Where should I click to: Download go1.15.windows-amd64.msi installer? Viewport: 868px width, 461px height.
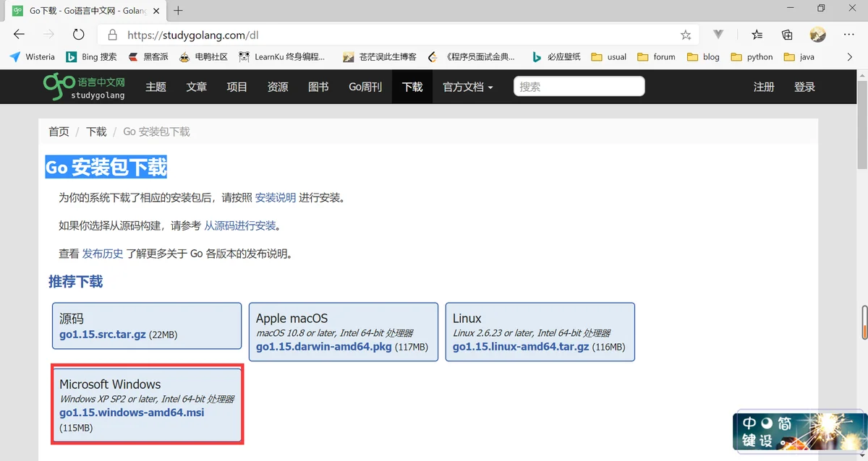(132, 413)
